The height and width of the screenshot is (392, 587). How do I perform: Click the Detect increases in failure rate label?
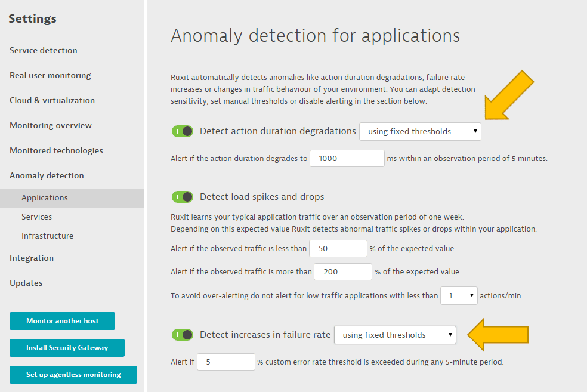click(x=265, y=335)
